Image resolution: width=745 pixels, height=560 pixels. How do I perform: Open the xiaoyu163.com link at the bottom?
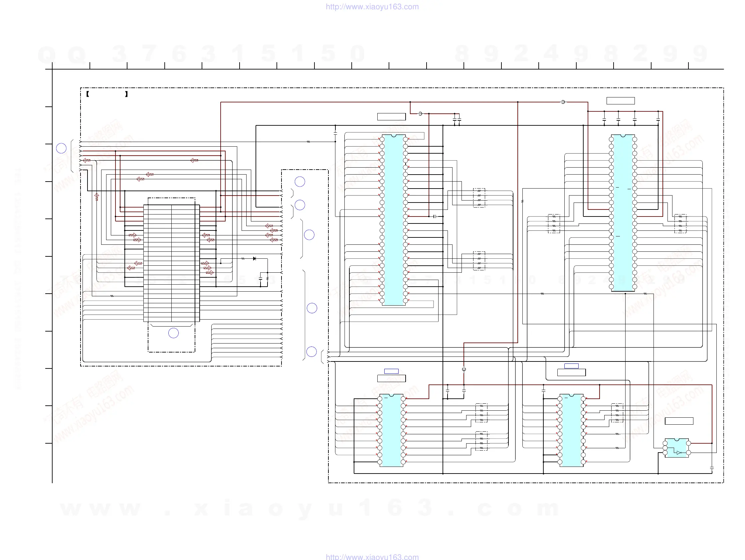tap(372, 557)
